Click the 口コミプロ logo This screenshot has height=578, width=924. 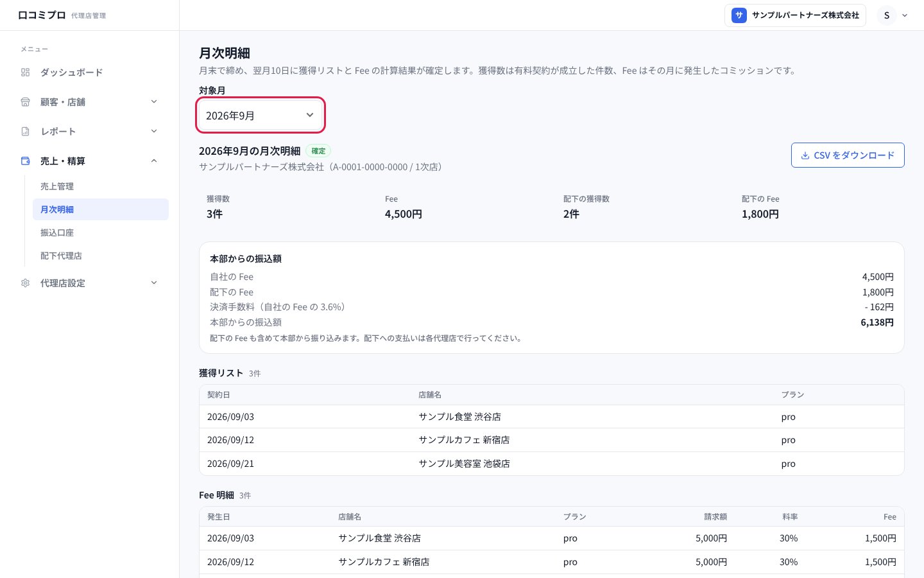point(42,15)
